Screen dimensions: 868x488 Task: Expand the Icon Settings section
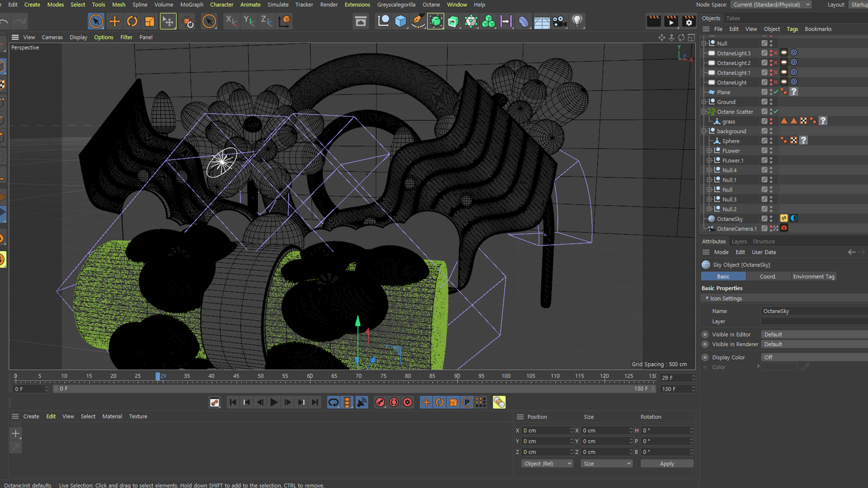(x=708, y=298)
